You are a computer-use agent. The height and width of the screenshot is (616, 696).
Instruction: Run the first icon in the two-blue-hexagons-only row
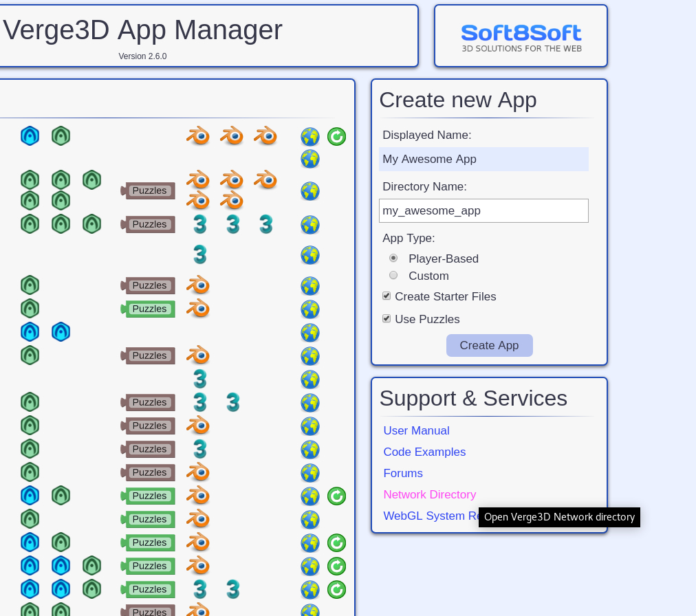tap(30, 331)
